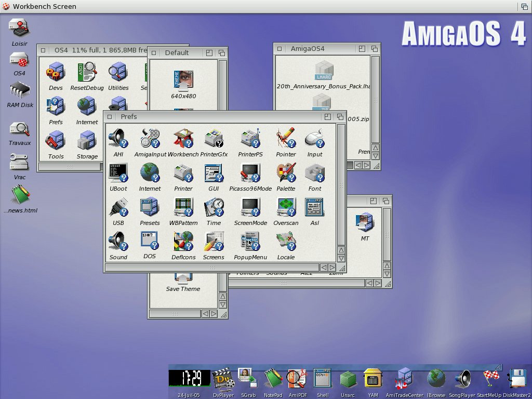The height and width of the screenshot is (399, 532).
Task: Select the DOS preferences icon
Action: (x=149, y=241)
